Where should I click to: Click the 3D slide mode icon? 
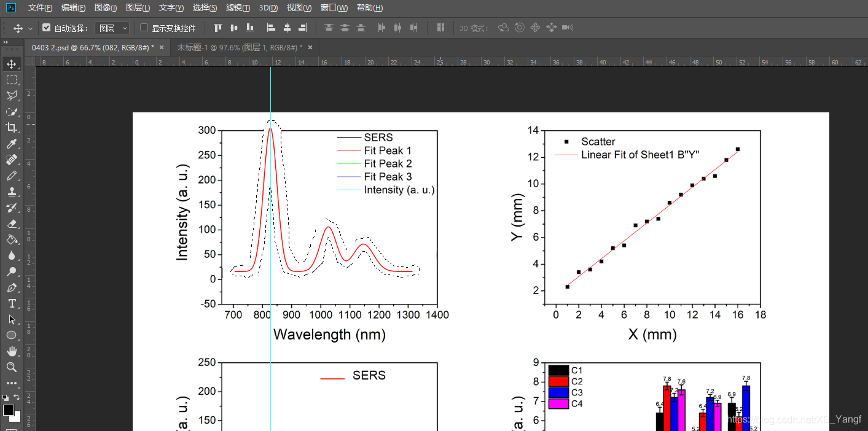551,28
